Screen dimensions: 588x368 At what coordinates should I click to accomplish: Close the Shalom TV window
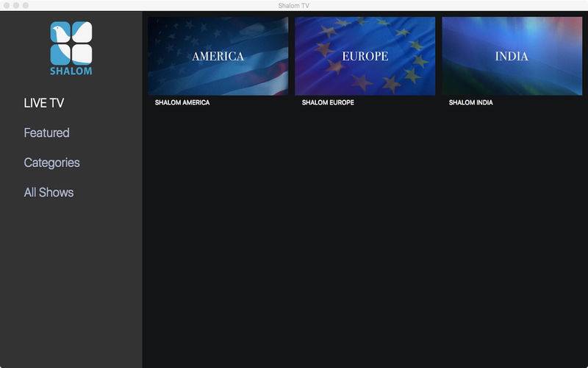pyautogui.click(x=7, y=5)
